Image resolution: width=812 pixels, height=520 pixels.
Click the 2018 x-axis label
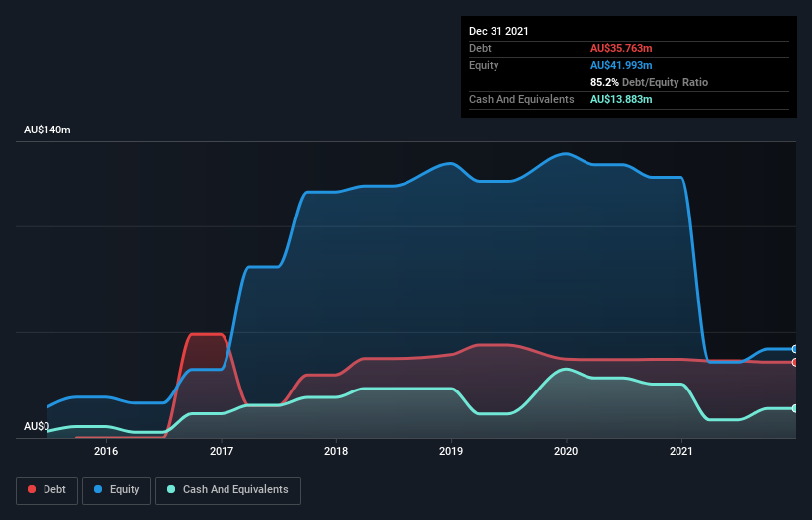click(336, 451)
